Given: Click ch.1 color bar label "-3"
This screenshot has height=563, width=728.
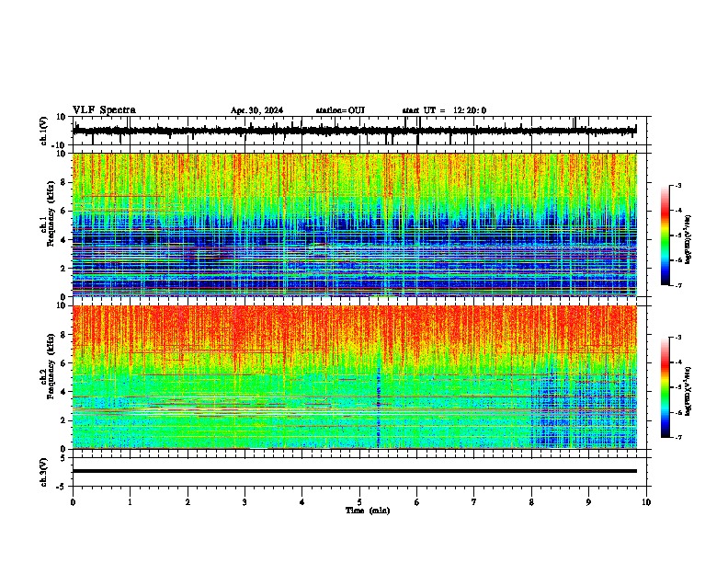Looking at the screenshot, I should coord(677,185).
